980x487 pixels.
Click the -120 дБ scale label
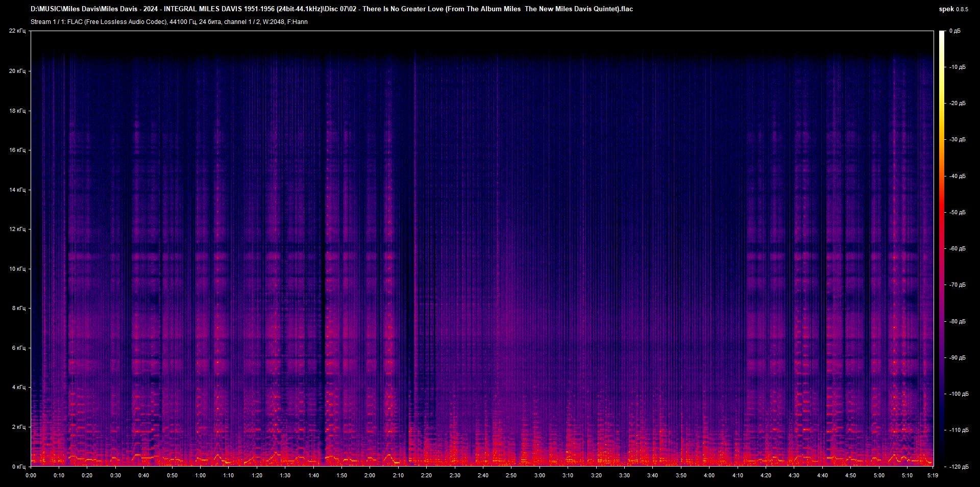pos(959,467)
